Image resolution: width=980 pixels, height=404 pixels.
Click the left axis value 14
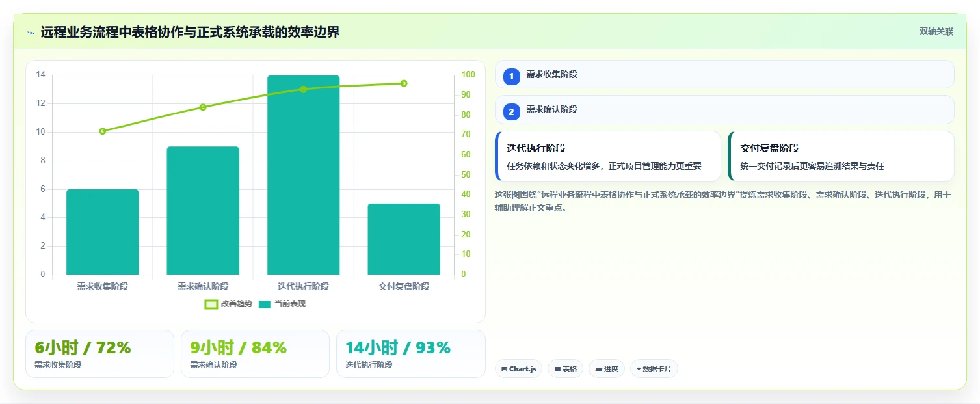point(41,75)
